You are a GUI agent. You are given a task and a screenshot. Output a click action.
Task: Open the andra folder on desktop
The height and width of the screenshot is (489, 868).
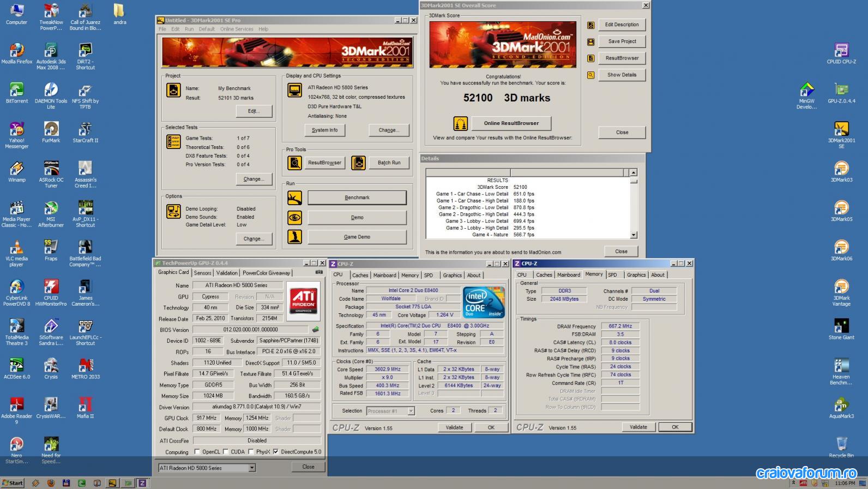119,14
